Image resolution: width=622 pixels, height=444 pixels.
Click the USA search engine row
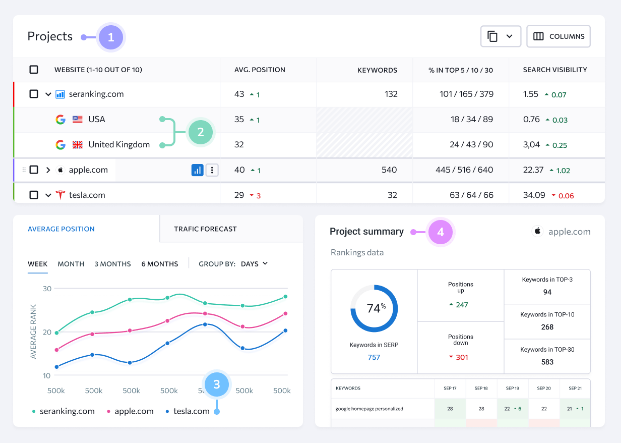[x=309, y=119]
